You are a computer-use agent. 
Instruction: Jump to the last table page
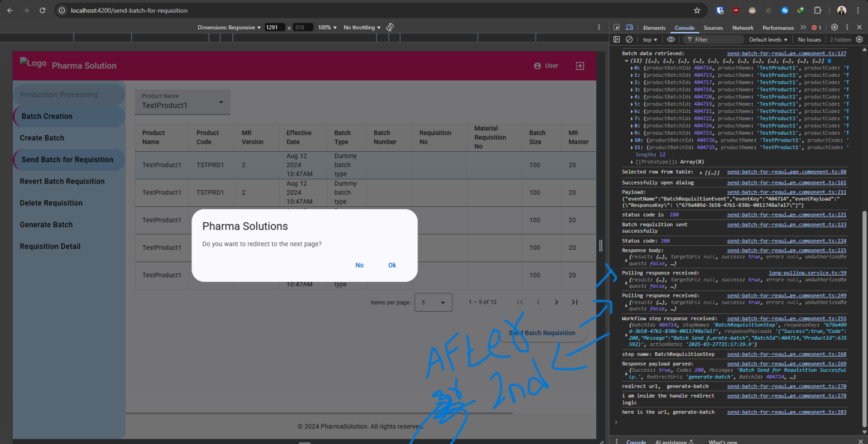574,302
